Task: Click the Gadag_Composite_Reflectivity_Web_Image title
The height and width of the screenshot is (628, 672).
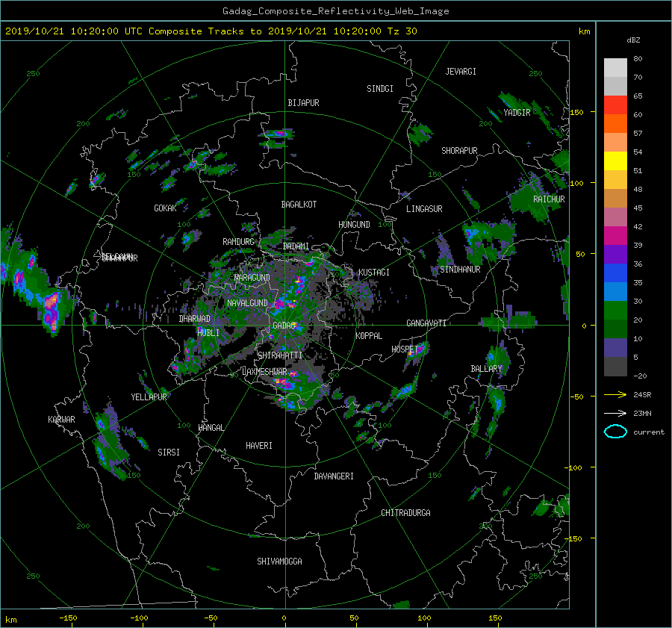Action: coord(335,11)
